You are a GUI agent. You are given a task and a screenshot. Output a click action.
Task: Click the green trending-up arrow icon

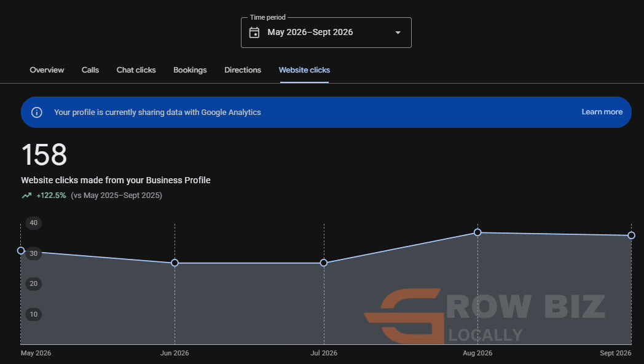coord(26,196)
